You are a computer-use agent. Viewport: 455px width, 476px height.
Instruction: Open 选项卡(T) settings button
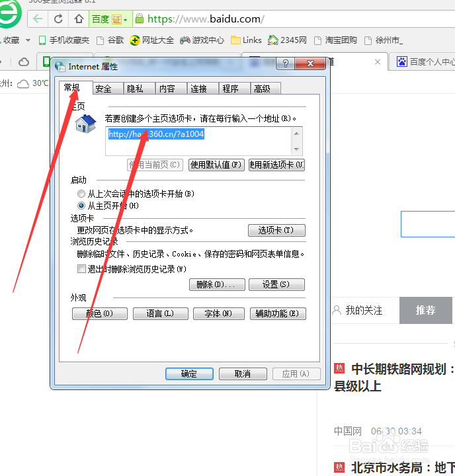point(276,230)
